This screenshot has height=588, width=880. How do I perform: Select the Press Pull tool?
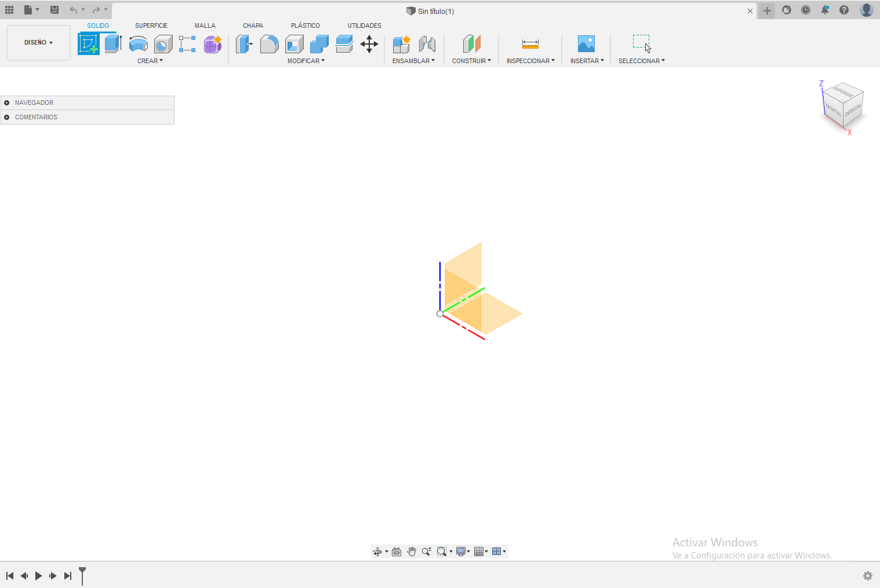click(x=244, y=44)
